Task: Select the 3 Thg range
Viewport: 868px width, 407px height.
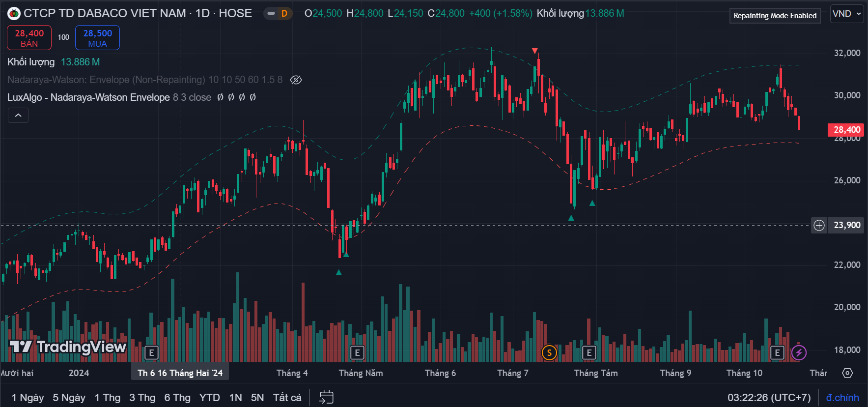Action: [x=142, y=398]
